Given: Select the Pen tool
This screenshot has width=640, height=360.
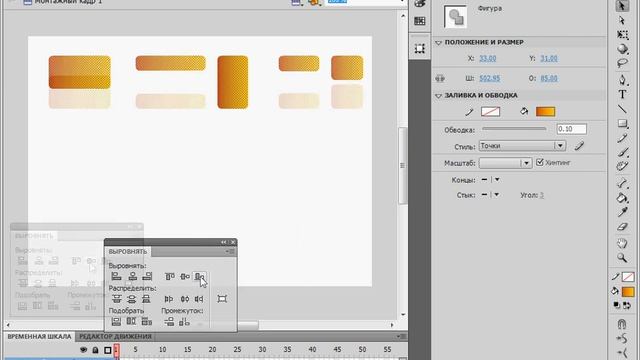Looking at the screenshot, I should [622, 80].
